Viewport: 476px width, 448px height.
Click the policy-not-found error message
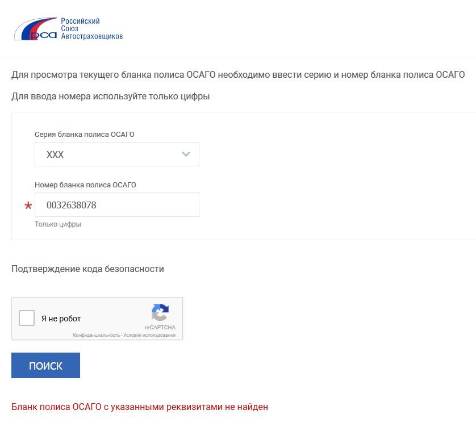click(140, 407)
